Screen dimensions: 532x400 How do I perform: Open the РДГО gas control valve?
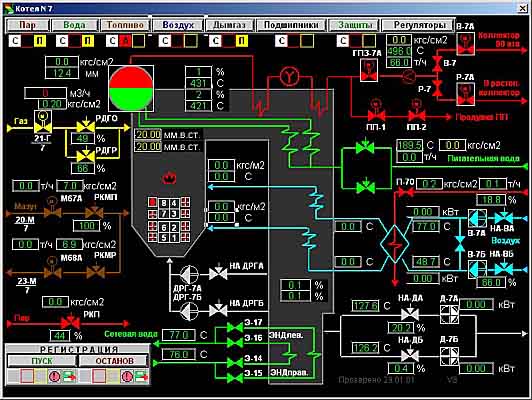pyautogui.click(x=86, y=125)
